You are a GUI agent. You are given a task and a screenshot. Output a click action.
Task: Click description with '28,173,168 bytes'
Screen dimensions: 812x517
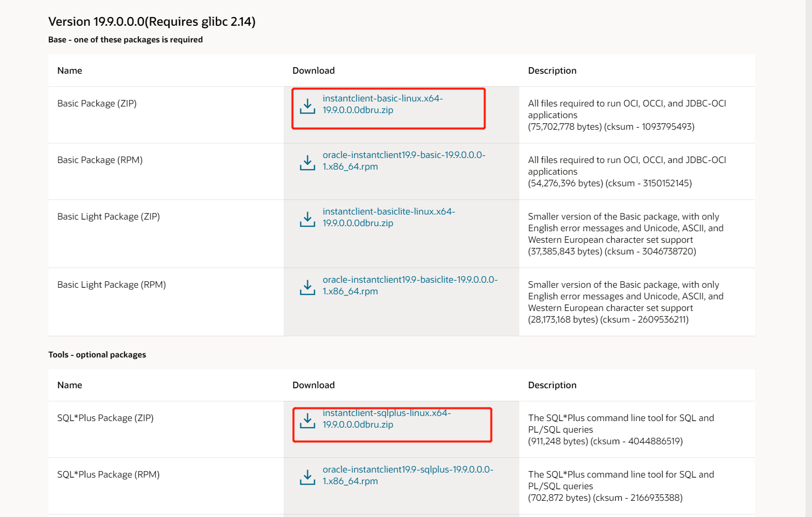click(626, 302)
